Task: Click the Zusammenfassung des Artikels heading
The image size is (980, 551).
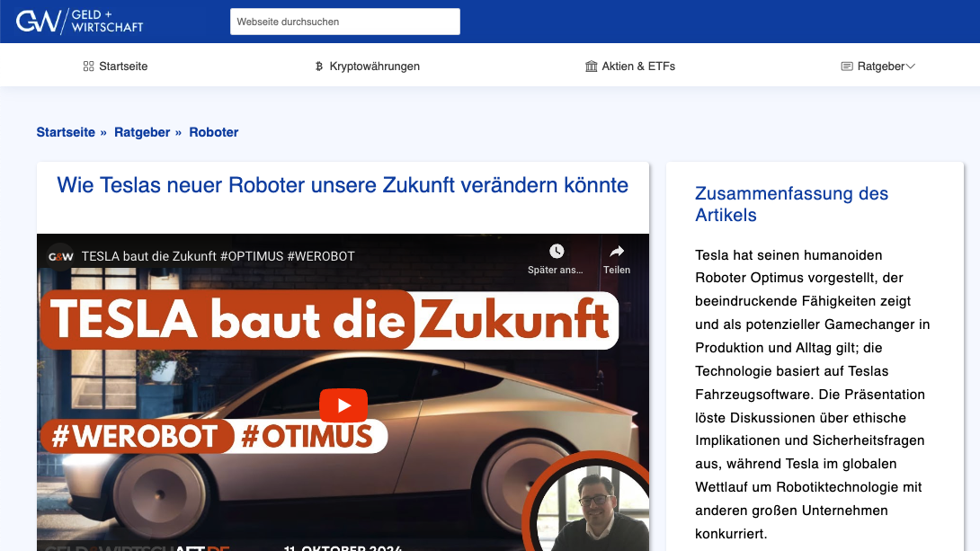Action: coord(790,204)
